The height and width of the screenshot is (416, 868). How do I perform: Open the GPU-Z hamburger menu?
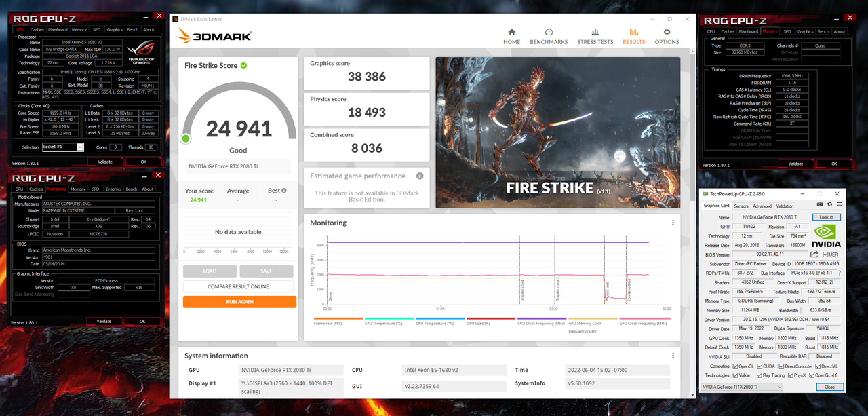pos(840,204)
